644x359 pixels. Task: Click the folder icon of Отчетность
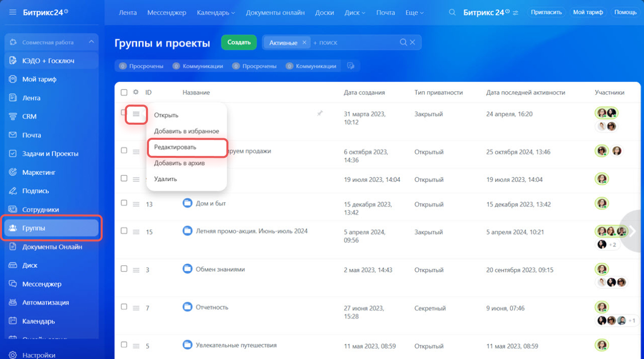tap(188, 307)
